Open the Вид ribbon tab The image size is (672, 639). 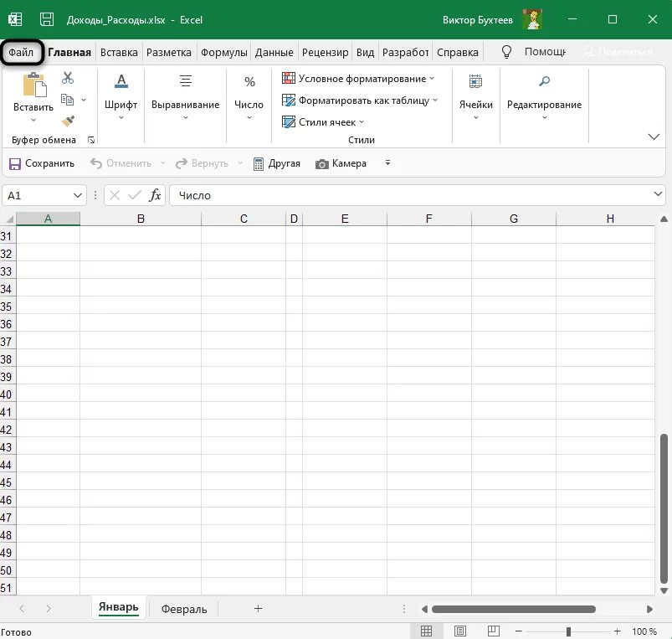point(365,52)
